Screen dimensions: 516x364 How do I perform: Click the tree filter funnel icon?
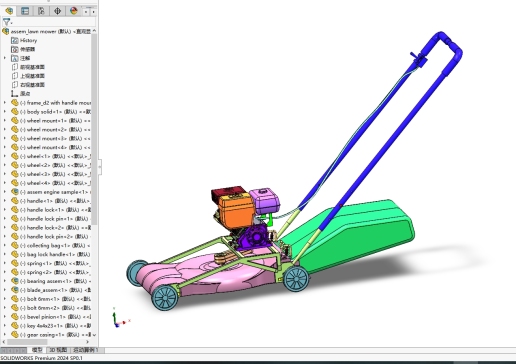pos(6,22)
